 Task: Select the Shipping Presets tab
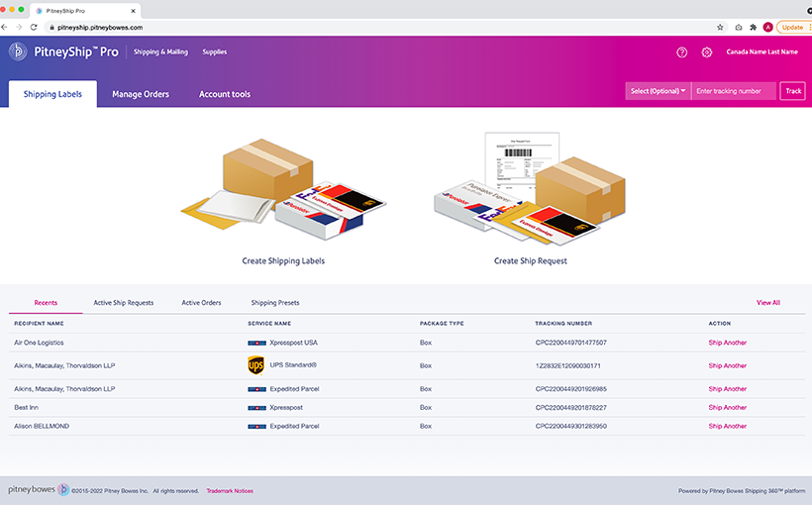(275, 302)
